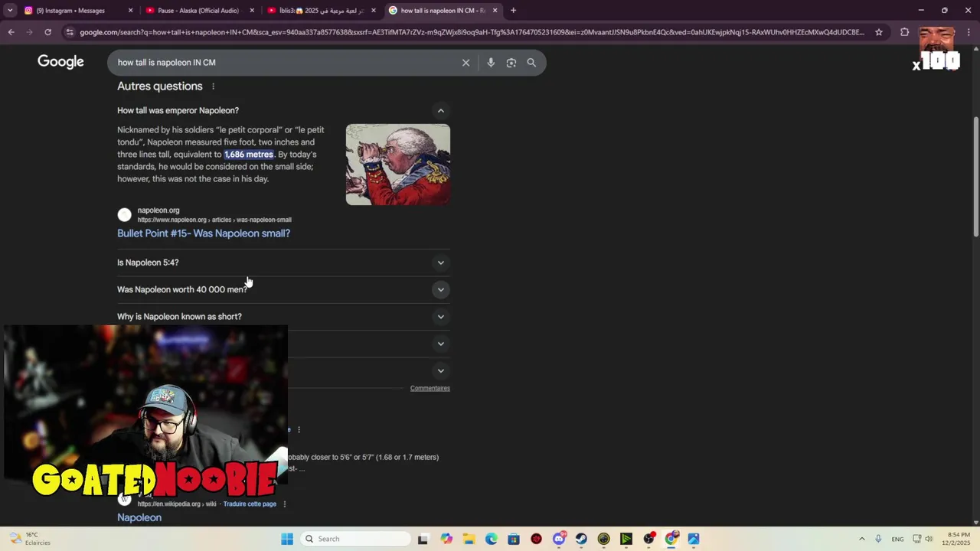980x551 pixels.
Task: Open Discord from the taskbar
Action: tap(559, 539)
